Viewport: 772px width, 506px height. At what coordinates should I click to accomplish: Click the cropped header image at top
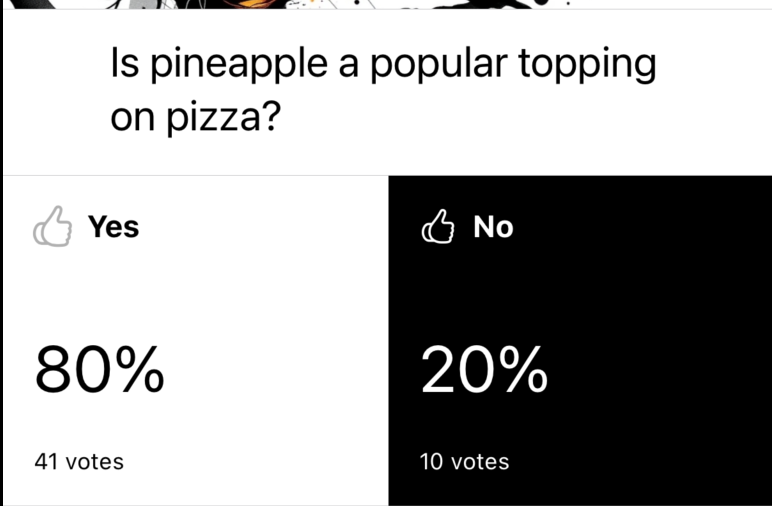pyautogui.click(x=385, y=5)
